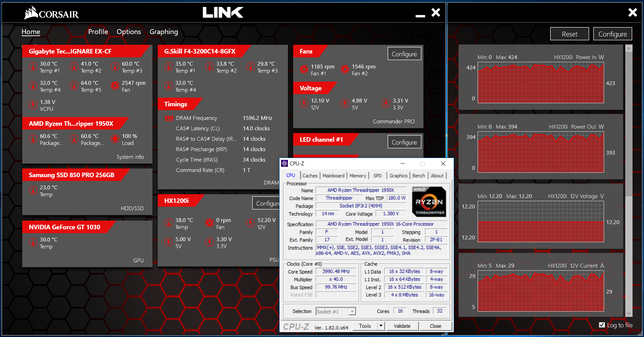Click the Reset button in graph panel
The height and width of the screenshot is (337, 644).
[570, 34]
